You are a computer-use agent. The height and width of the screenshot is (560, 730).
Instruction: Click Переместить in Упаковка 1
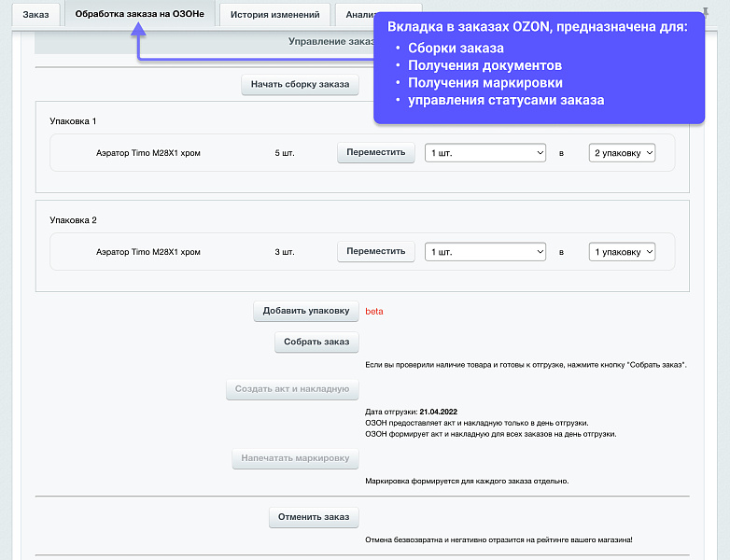click(x=375, y=153)
